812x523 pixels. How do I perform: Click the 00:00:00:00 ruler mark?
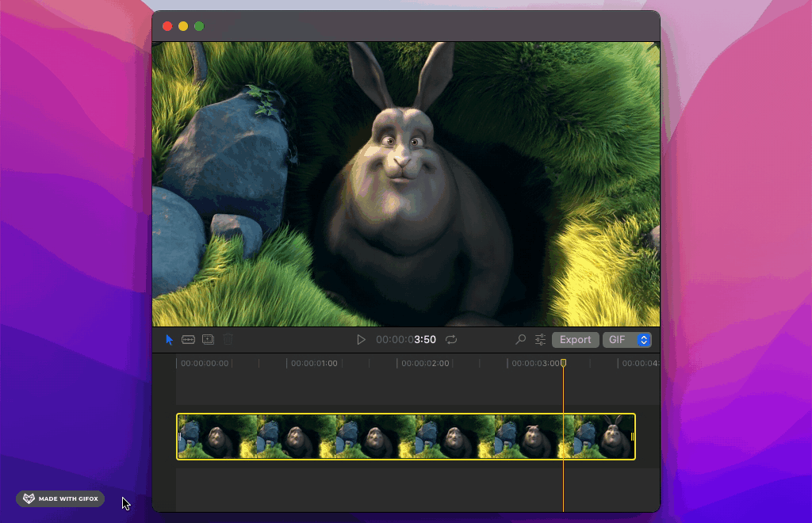coord(205,364)
